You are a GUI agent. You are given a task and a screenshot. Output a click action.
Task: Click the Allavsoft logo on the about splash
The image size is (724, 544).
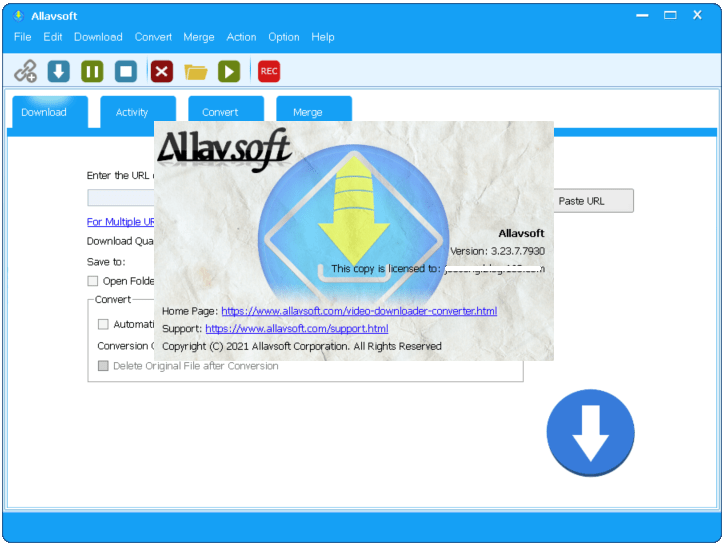pyautogui.click(x=224, y=149)
